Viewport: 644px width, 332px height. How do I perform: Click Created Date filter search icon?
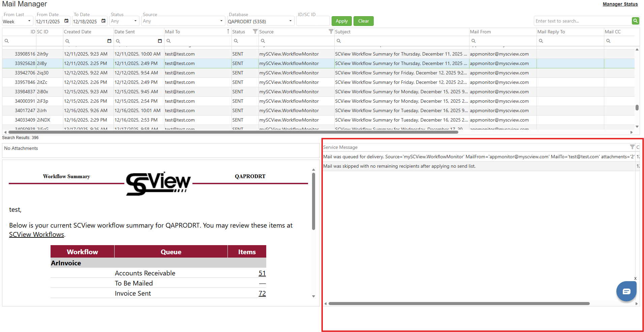click(x=67, y=41)
